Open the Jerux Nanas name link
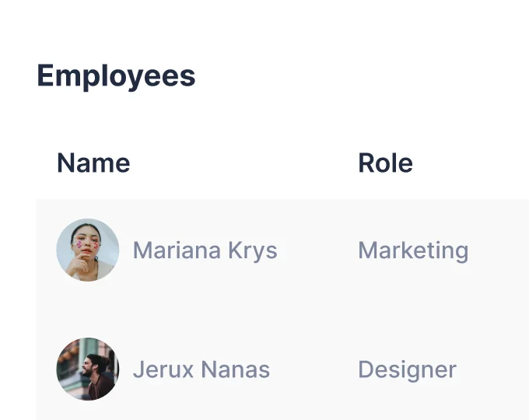529x420 pixels. [201, 369]
